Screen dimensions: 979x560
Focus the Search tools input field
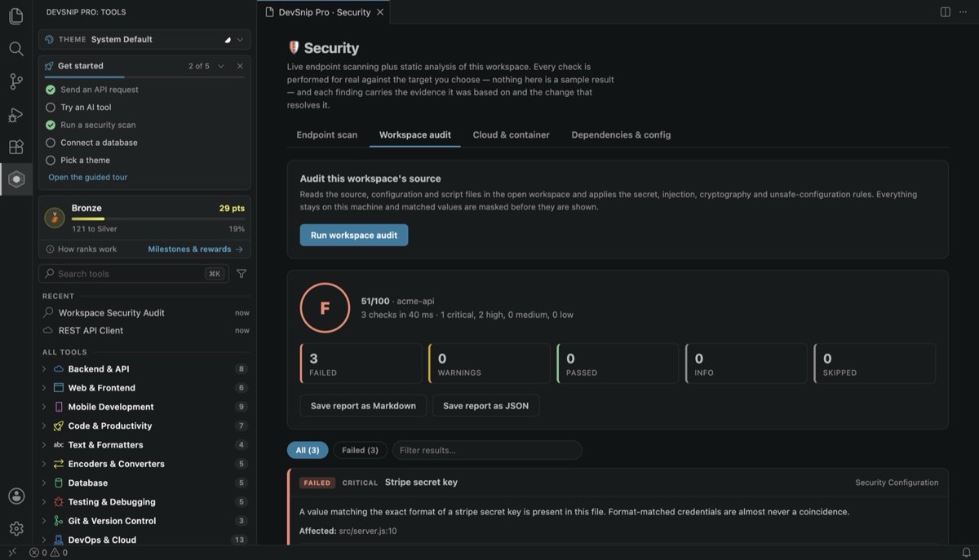point(135,274)
